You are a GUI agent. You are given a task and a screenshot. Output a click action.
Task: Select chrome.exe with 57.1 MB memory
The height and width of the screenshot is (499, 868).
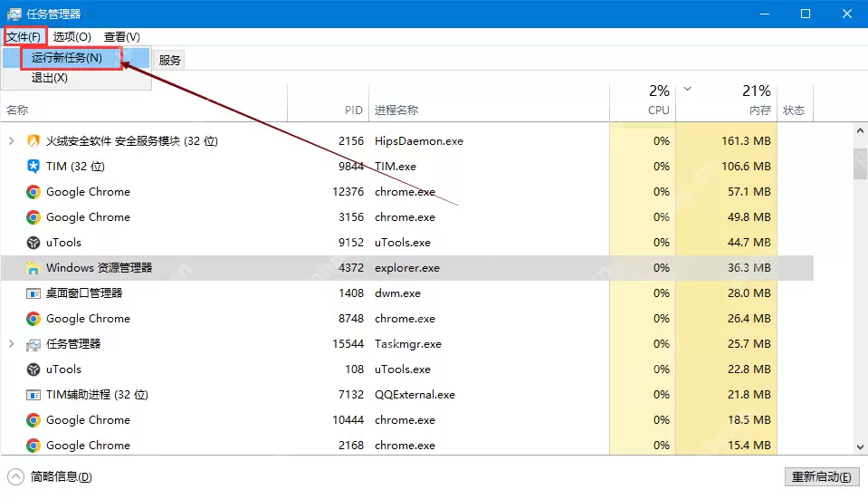point(405,192)
